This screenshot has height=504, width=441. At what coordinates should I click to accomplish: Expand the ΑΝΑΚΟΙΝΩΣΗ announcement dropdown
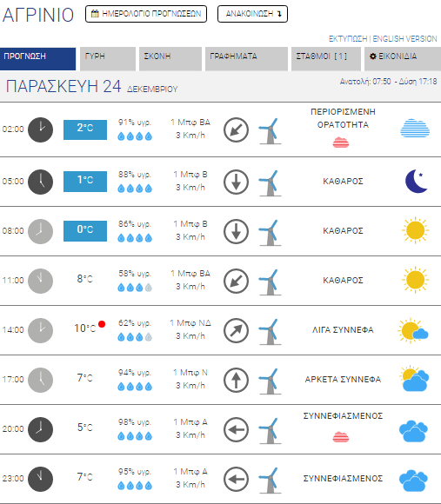point(252,14)
